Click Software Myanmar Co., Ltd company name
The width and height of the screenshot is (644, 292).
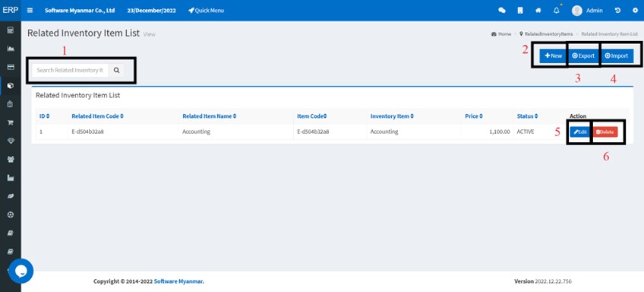[x=80, y=11]
